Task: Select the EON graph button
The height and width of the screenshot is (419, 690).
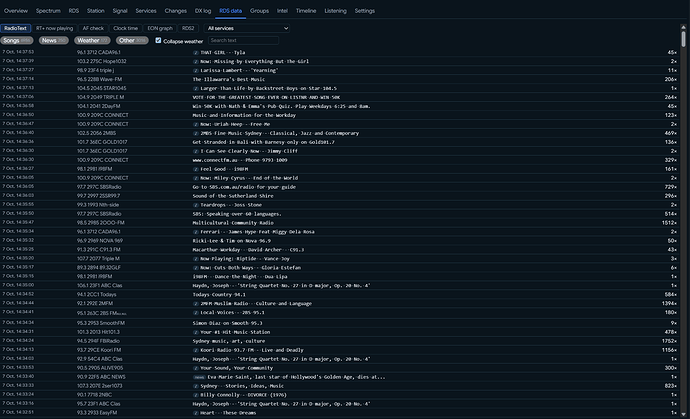Action: [160, 28]
